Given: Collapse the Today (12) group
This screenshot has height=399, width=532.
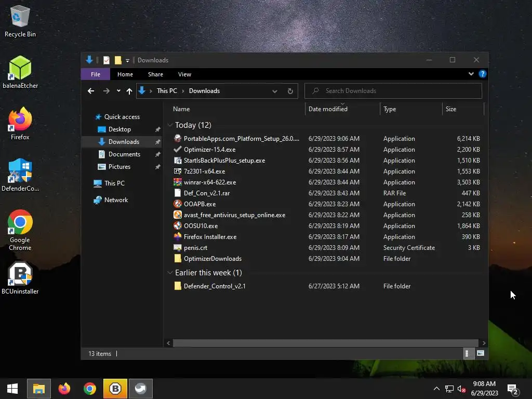Looking at the screenshot, I should (170, 125).
